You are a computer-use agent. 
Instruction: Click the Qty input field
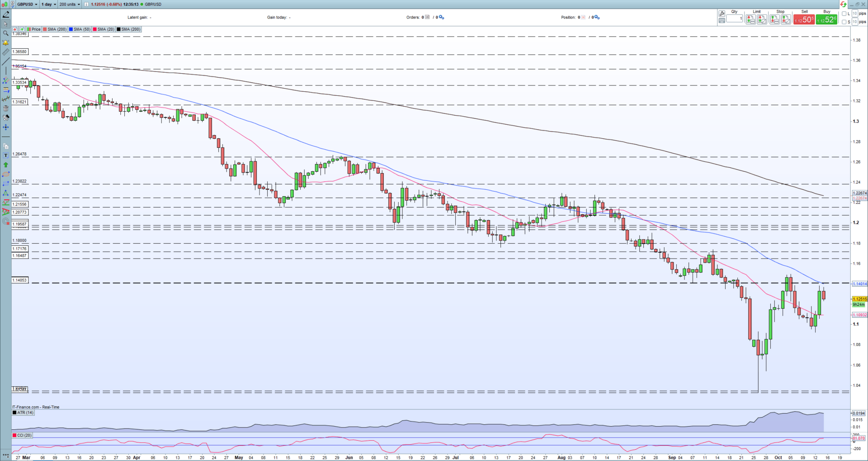[735, 19]
